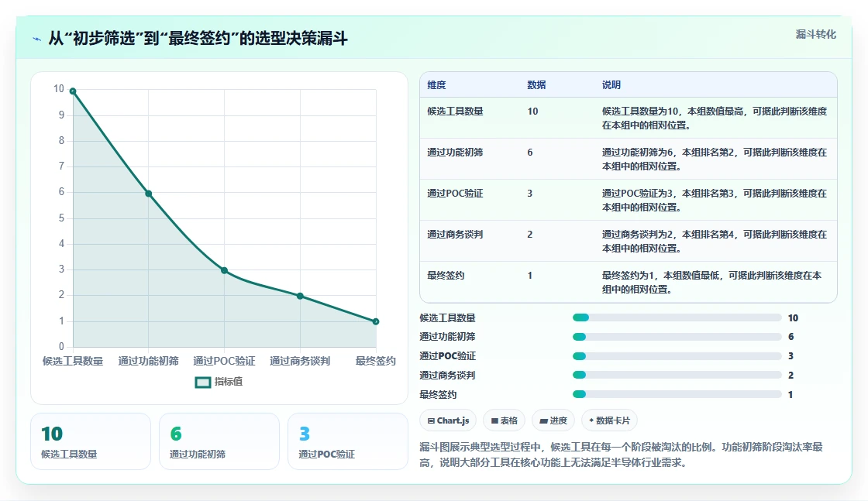
Task: Click the 通过商务谈判 cell in the table
Action: click(x=455, y=235)
